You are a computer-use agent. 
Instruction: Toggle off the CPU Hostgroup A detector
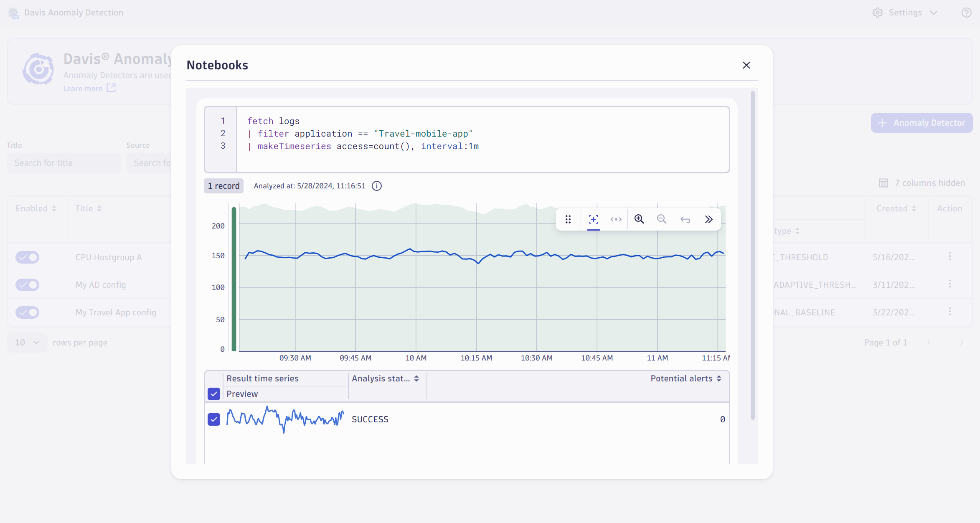coord(27,257)
